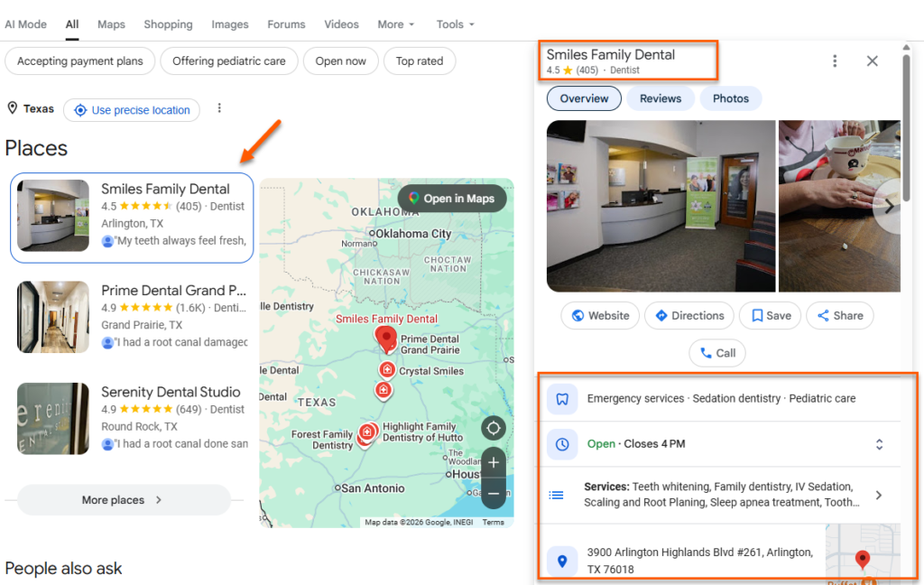Expand the Services list chevron
This screenshot has width=924, height=585.
tap(879, 496)
